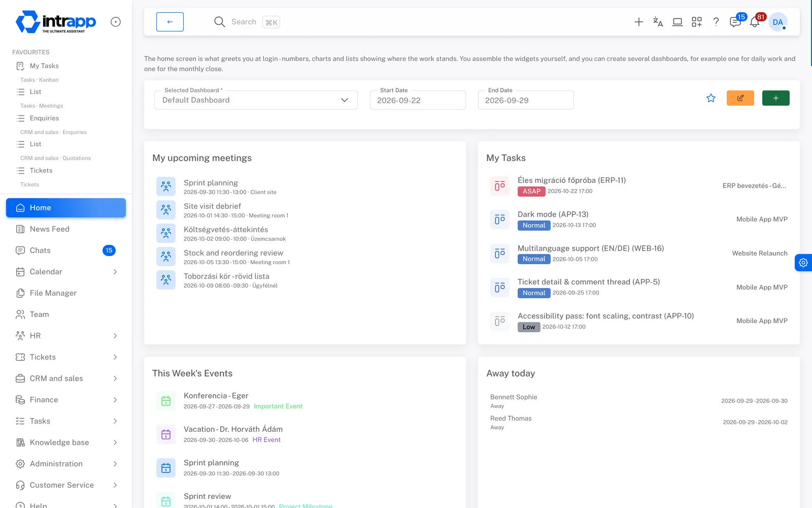Toggle the sidebar collapse circle icon

(116, 22)
